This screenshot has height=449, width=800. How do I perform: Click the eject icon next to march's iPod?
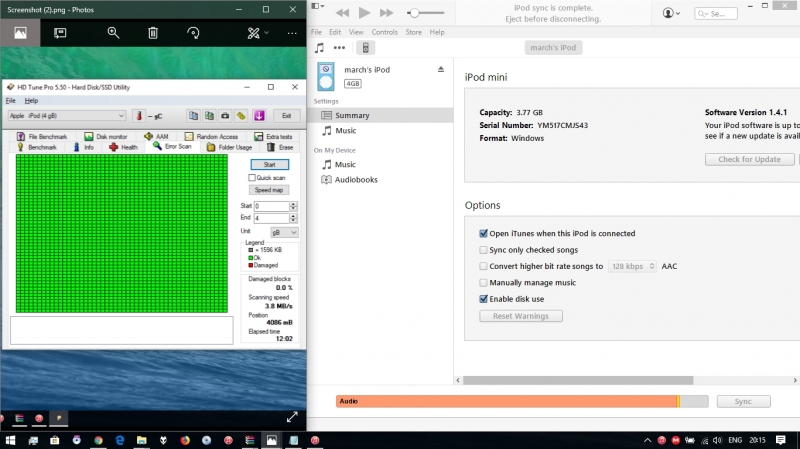pos(441,69)
